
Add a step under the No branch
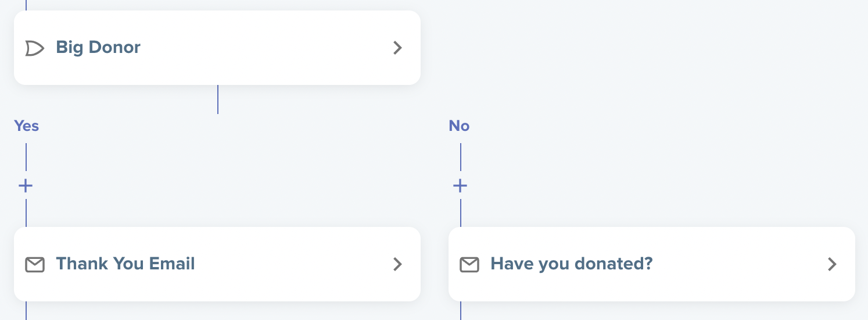point(460,186)
